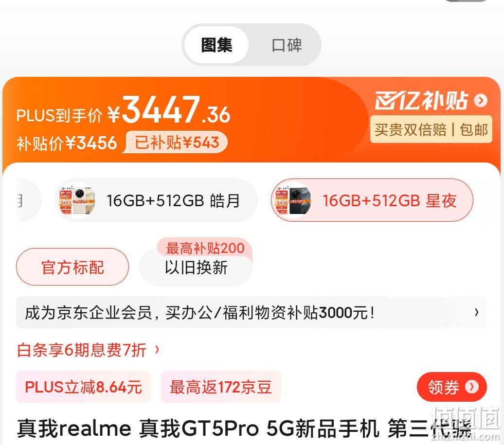Expand the 京东企业会员 banner chevron
This screenshot has height=445, width=504.
point(477,312)
